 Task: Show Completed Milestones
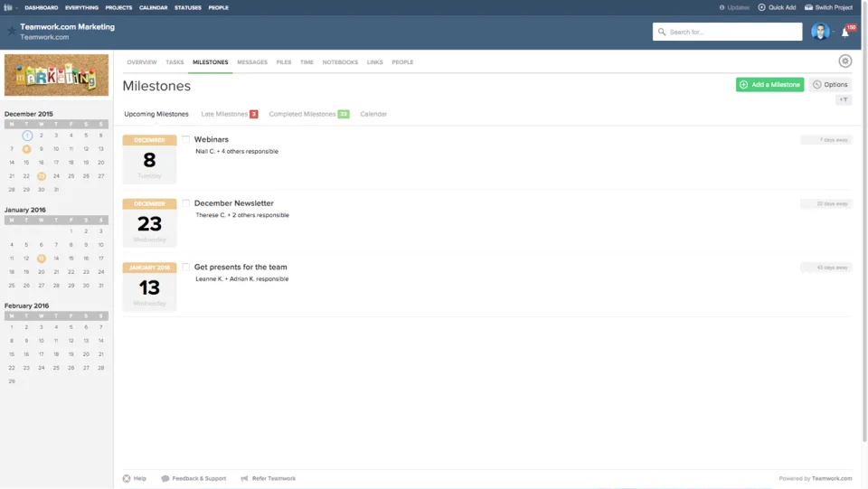point(309,114)
